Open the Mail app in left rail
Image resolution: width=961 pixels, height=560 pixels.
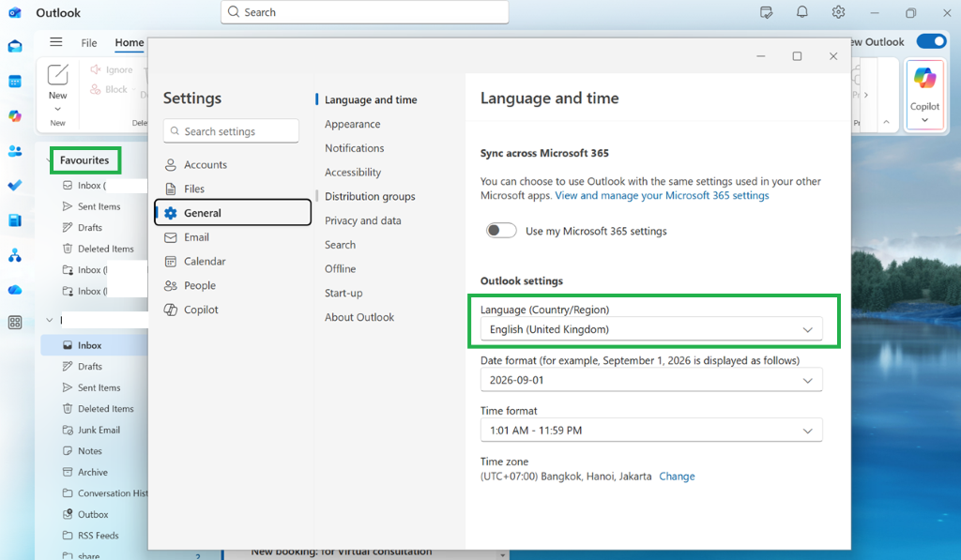15,47
